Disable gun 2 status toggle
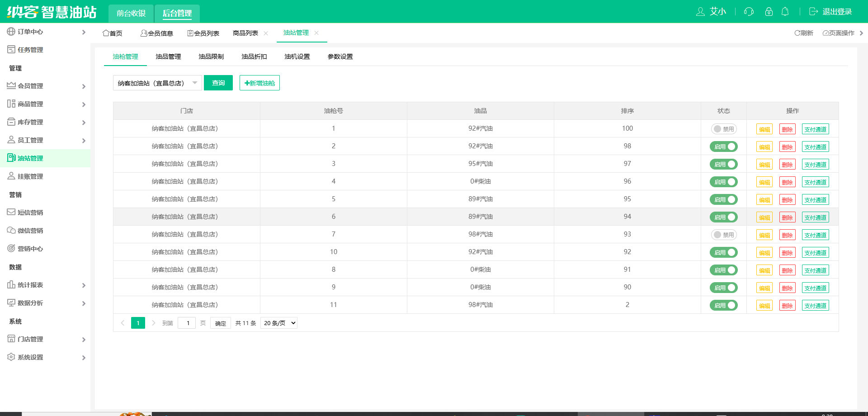Image resolution: width=868 pixels, height=416 pixels. pyautogui.click(x=724, y=147)
